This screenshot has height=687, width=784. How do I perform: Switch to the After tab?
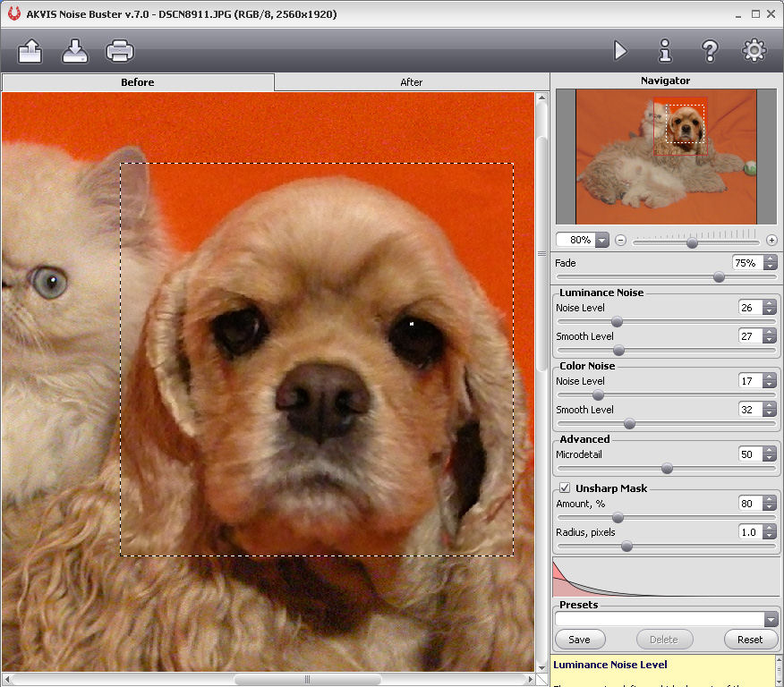click(x=411, y=82)
